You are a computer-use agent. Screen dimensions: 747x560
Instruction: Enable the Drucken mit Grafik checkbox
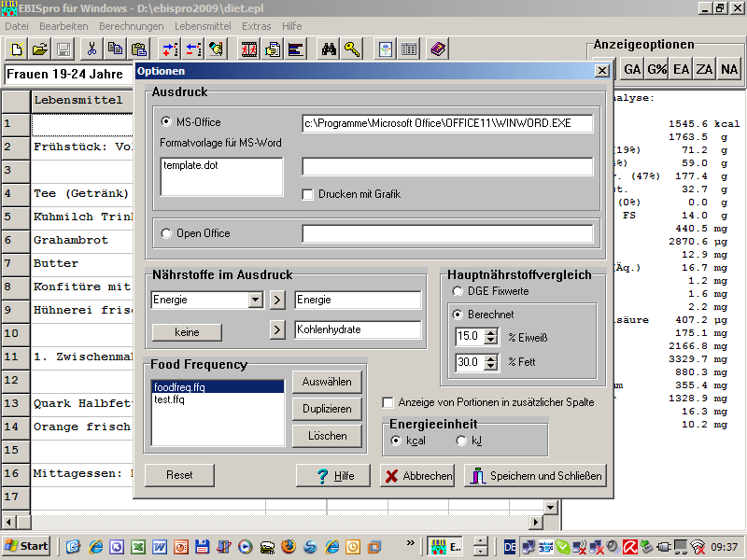(308, 194)
